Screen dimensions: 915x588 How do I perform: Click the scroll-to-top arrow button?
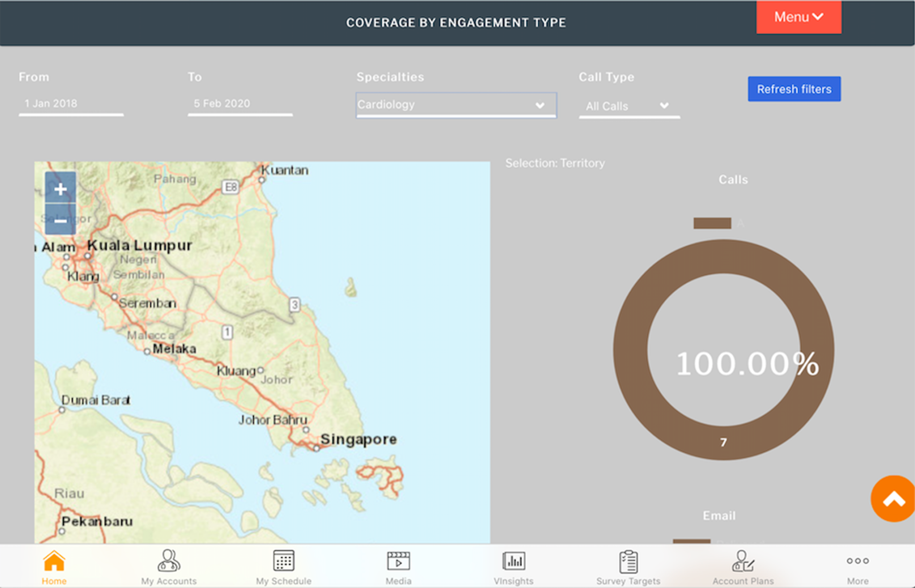coord(892,499)
